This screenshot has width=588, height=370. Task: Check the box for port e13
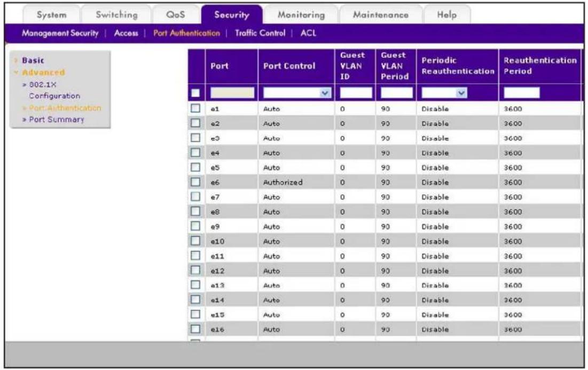click(195, 285)
